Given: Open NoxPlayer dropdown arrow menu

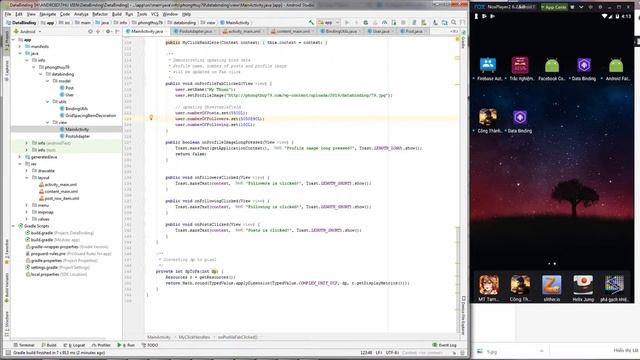Looking at the screenshot, I should 581,7.
